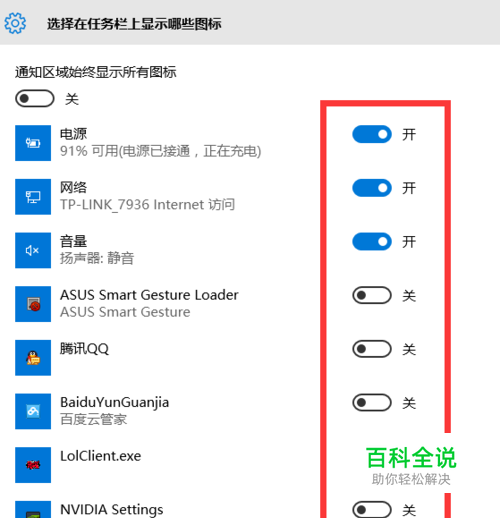Click the 电源 battery icon tile
The width and height of the screenshot is (500, 518).
(33, 143)
